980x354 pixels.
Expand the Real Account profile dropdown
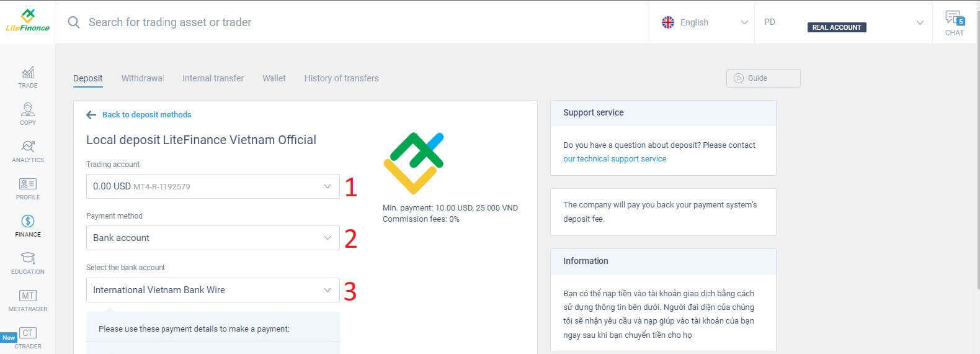(843, 23)
